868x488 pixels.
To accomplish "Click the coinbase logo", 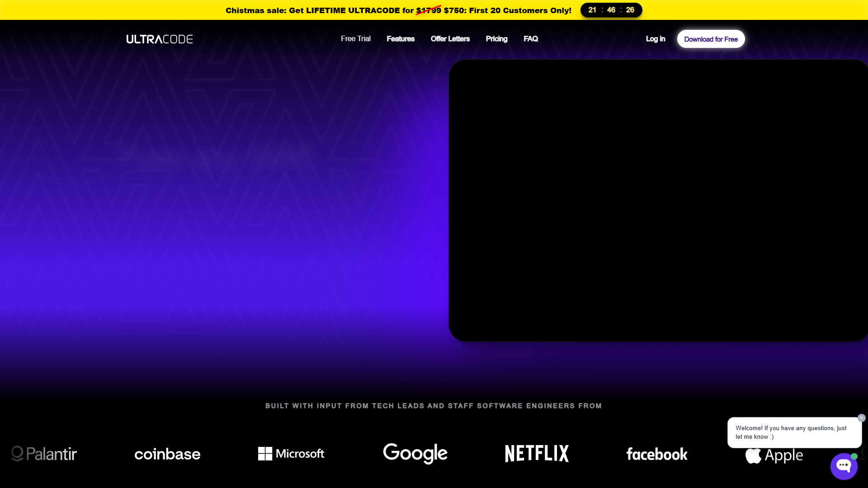I will pos(167,454).
